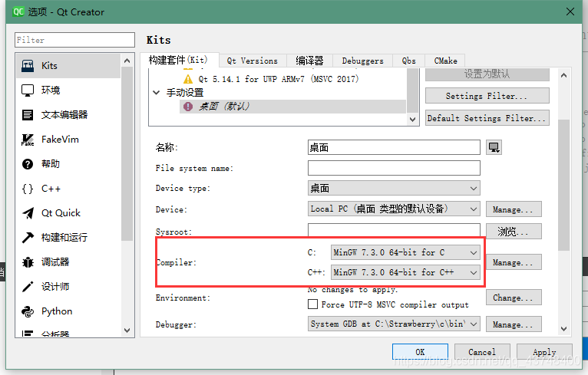Viewport: 588px width, 375px height.
Task: Click the main panel scroll down arrow
Action: (563, 328)
